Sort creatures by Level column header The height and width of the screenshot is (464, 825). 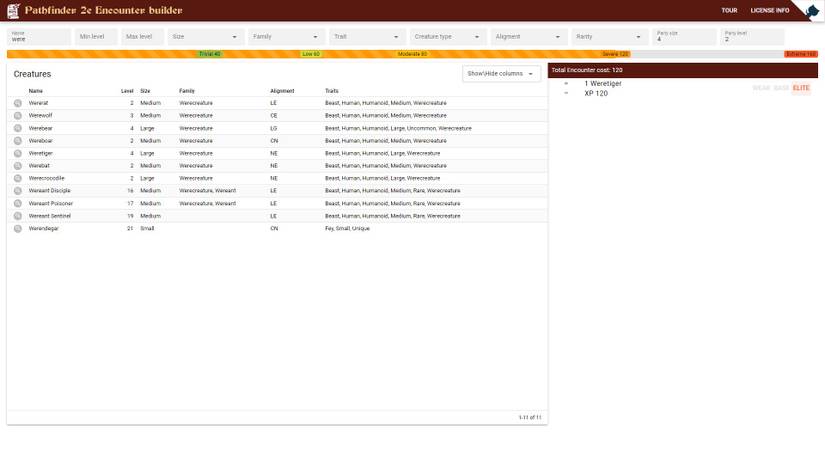[127, 91]
